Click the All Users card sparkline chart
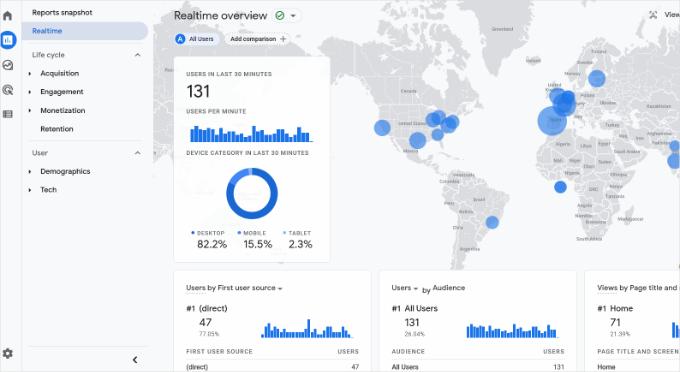The height and width of the screenshot is (372, 680). [x=512, y=331]
